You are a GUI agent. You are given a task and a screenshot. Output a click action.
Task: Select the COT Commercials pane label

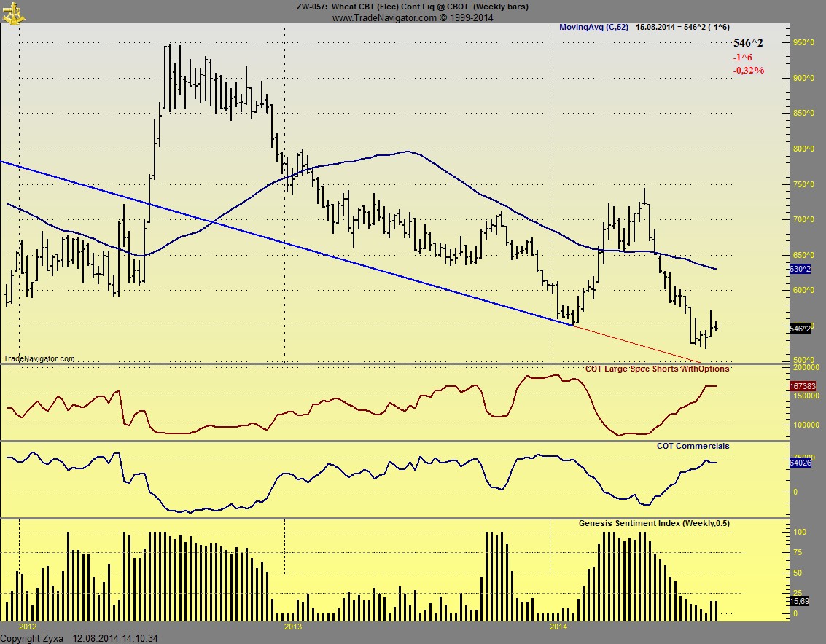pos(693,446)
